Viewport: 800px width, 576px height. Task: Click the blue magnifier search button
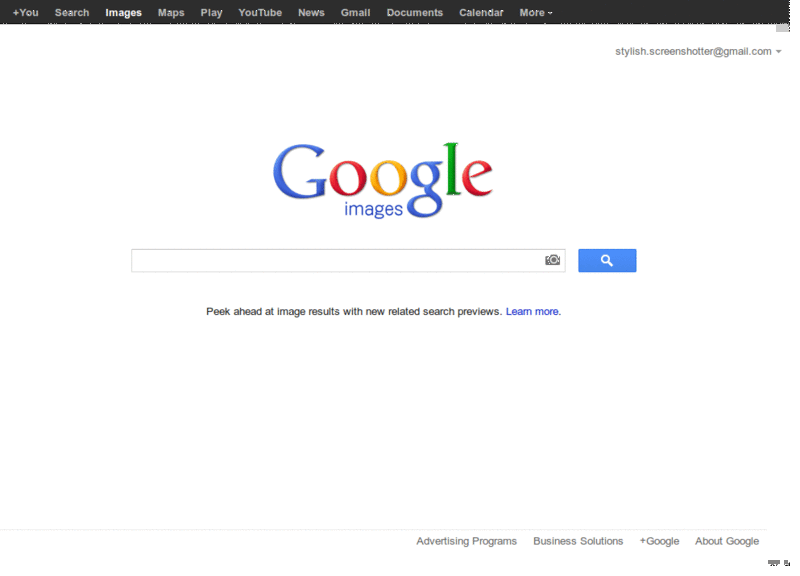[x=607, y=261]
